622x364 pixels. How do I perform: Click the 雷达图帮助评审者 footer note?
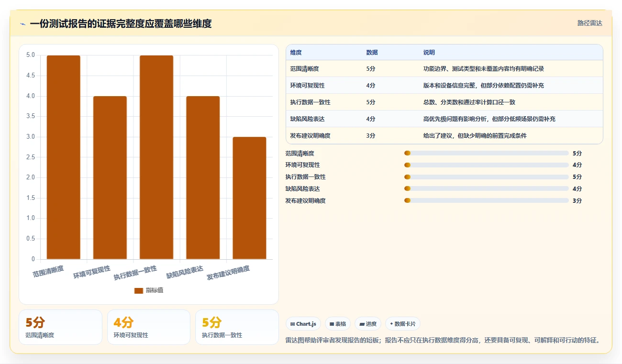click(443, 341)
